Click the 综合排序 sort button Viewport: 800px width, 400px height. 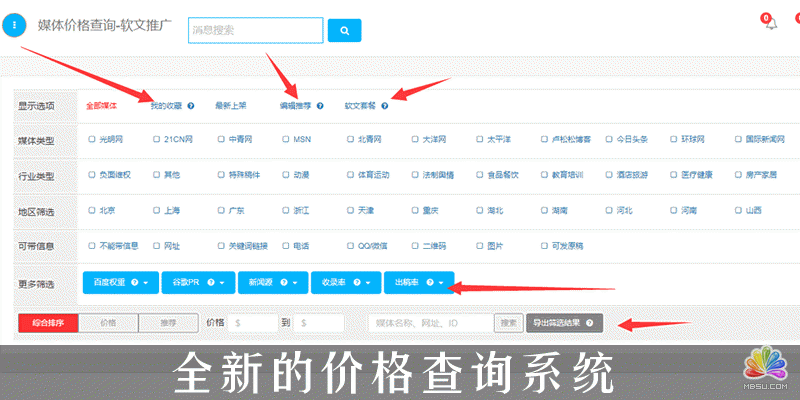click(47, 323)
